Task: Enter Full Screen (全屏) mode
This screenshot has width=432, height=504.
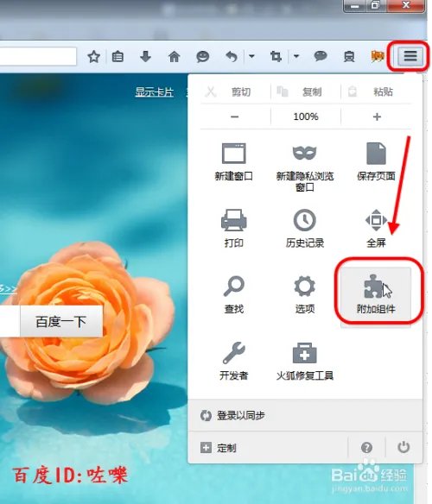Action: pos(376,228)
